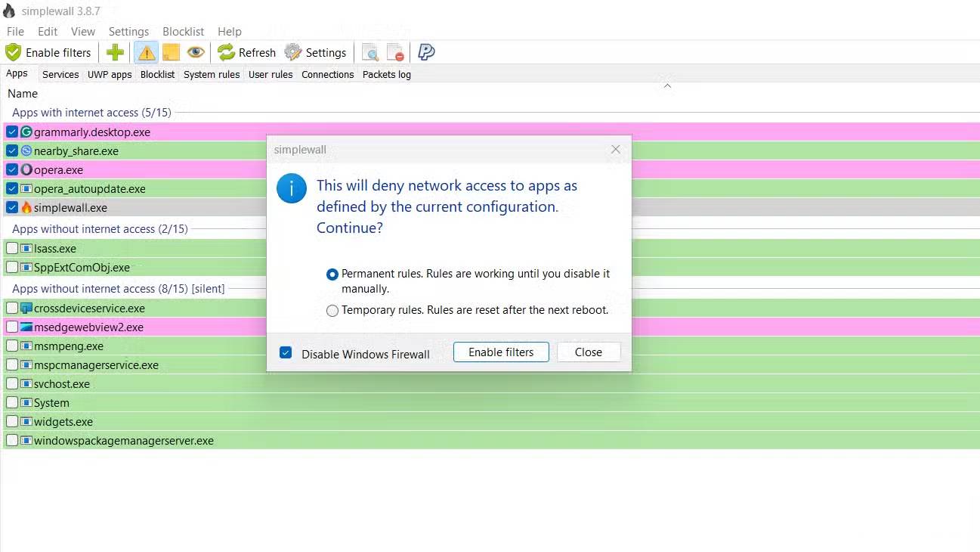980x552 pixels.
Task: Uncheck the grammarly.desktop.exe checkbox
Action: 12,132
